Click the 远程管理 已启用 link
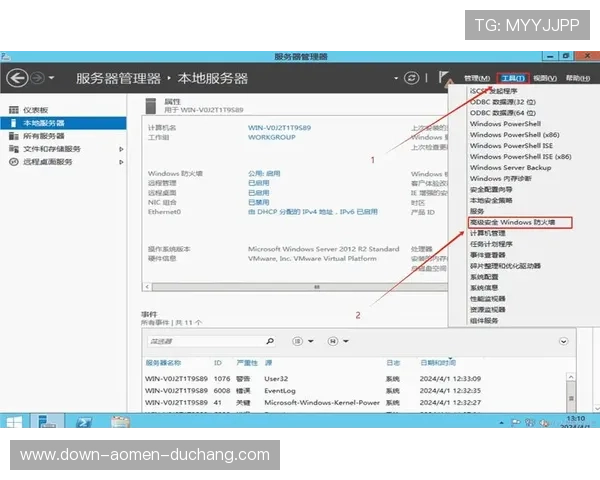 [x=259, y=183]
